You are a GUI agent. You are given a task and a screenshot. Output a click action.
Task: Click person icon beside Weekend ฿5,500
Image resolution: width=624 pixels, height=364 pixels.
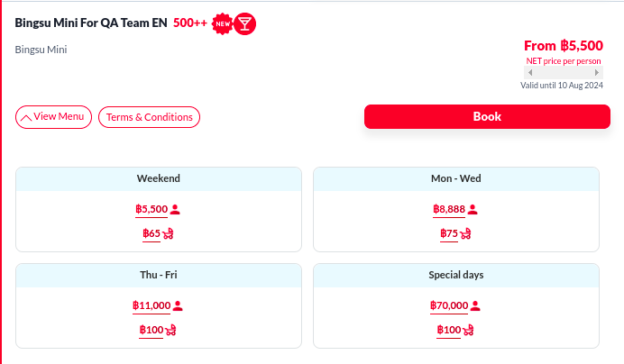(176, 209)
